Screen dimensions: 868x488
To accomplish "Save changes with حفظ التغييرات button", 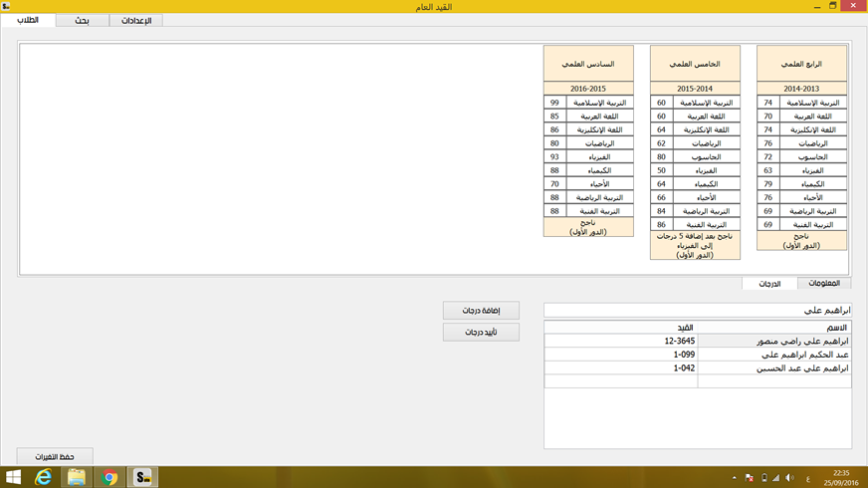I will point(55,456).
